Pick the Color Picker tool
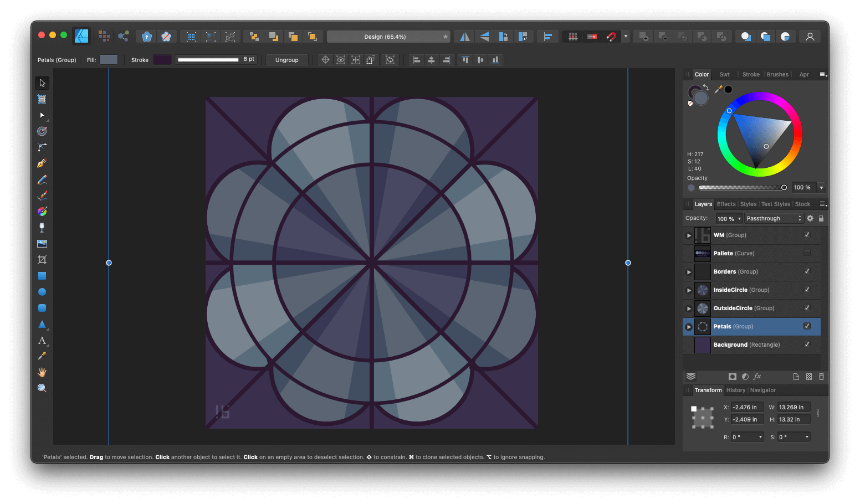This screenshot has width=860, height=504. click(42, 355)
